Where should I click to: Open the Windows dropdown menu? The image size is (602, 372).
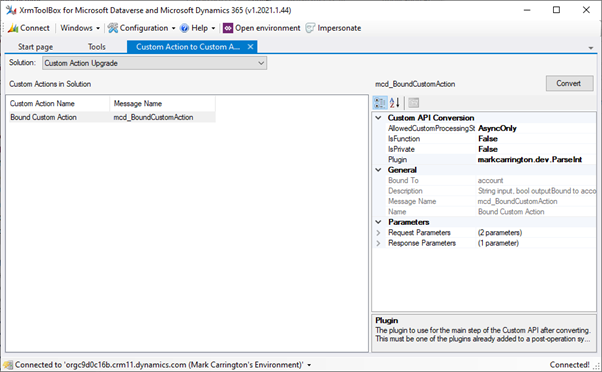pos(80,28)
